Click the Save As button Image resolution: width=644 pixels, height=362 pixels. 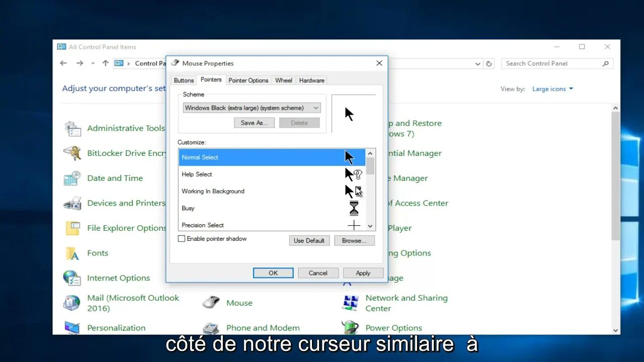(x=254, y=123)
